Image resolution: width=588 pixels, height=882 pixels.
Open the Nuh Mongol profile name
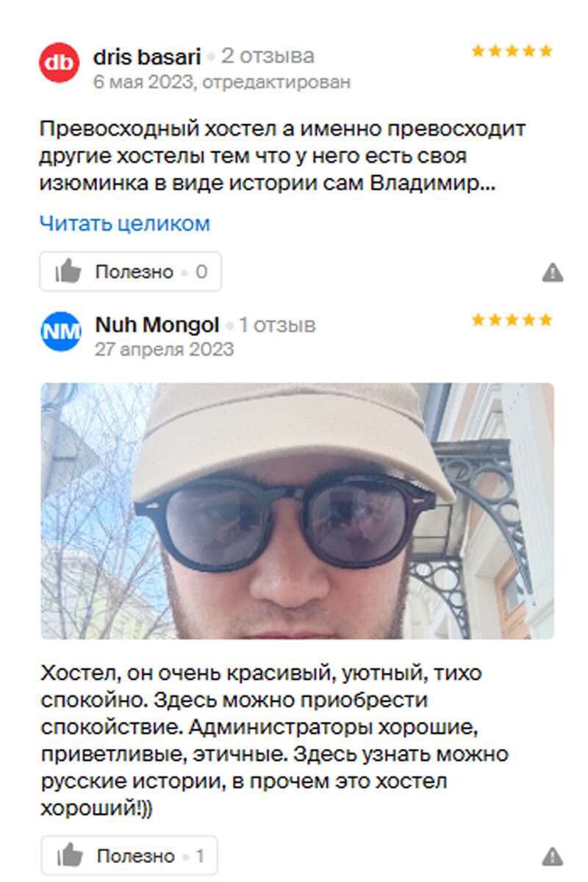(157, 324)
